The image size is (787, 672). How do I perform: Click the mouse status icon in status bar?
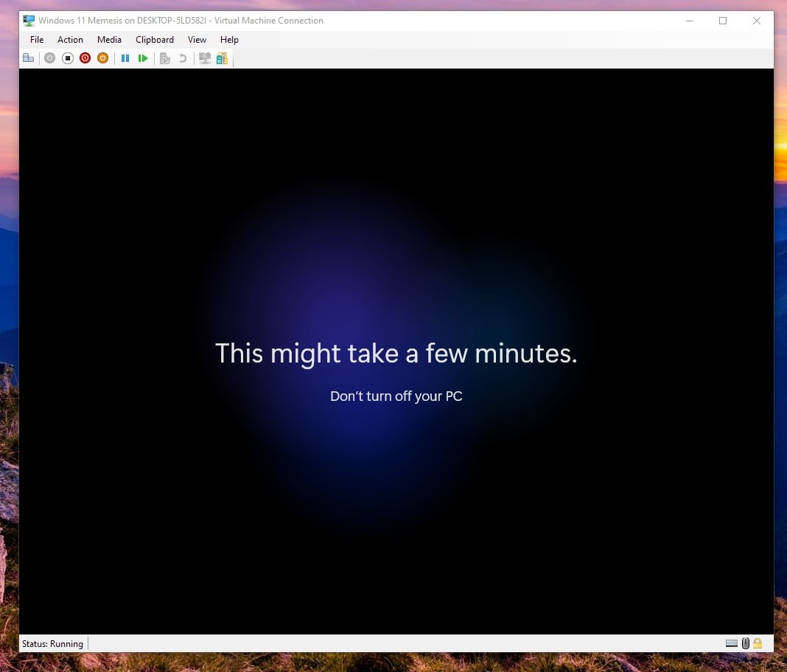coord(746,643)
